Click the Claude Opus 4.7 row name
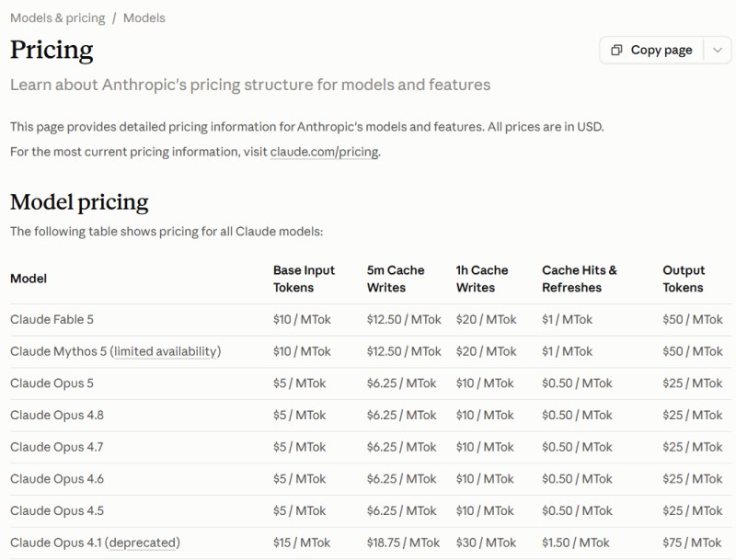 click(56, 447)
